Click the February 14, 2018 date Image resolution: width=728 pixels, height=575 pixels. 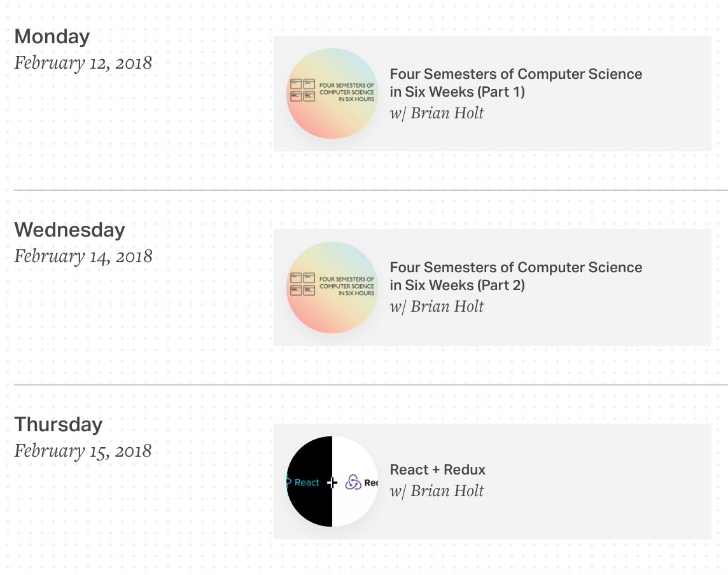coord(83,256)
